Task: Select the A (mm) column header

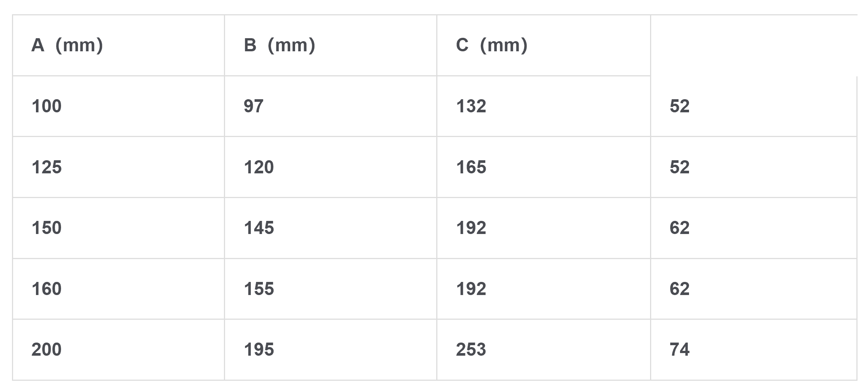Action: [118, 45]
